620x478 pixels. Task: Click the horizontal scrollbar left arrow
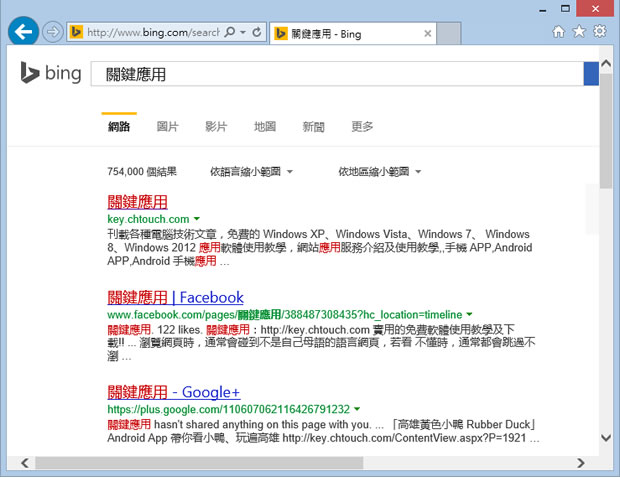point(25,463)
